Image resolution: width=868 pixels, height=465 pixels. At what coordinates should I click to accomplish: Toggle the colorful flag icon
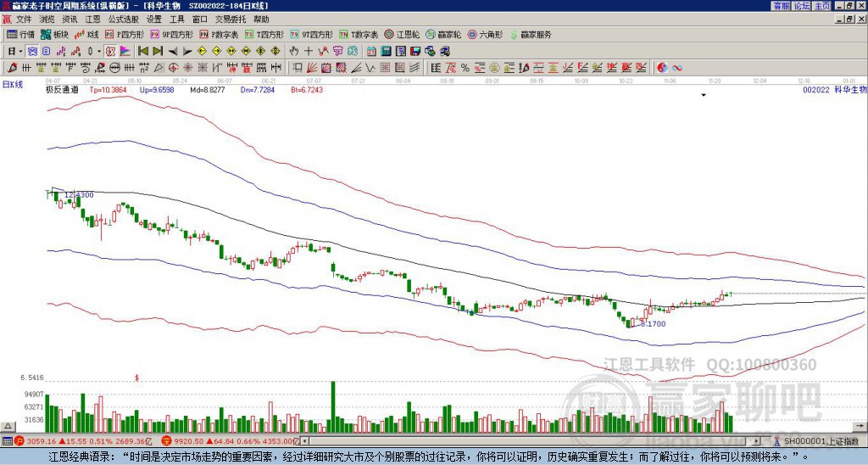(125, 52)
